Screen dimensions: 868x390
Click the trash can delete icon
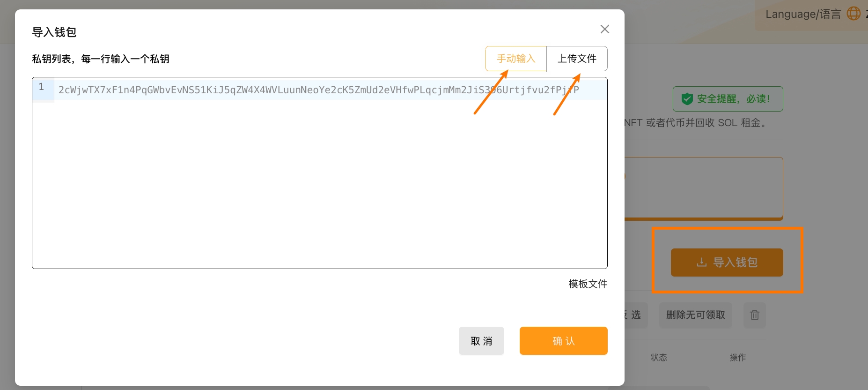754,315
